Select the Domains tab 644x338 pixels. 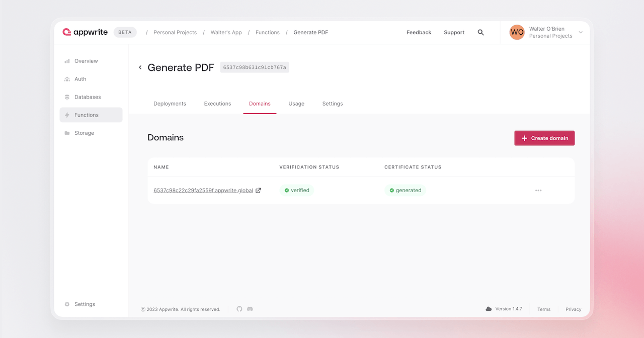[x=260, y=104]
